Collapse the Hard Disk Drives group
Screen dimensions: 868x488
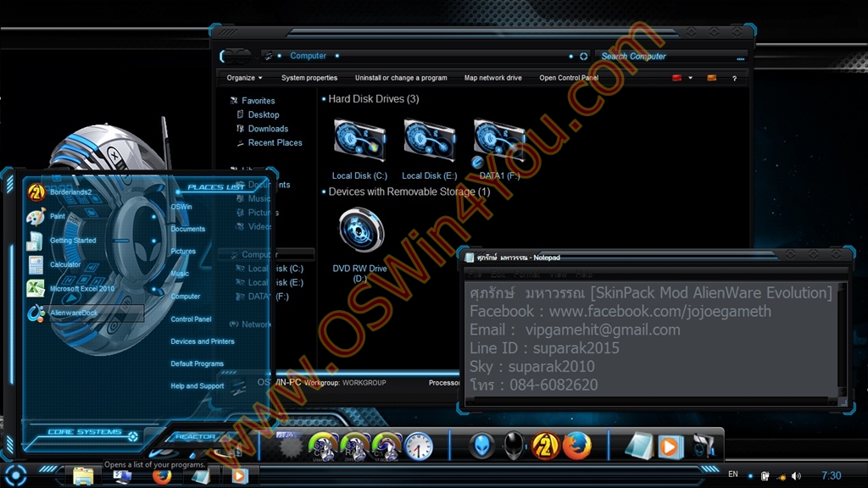(x=324, y=99)
